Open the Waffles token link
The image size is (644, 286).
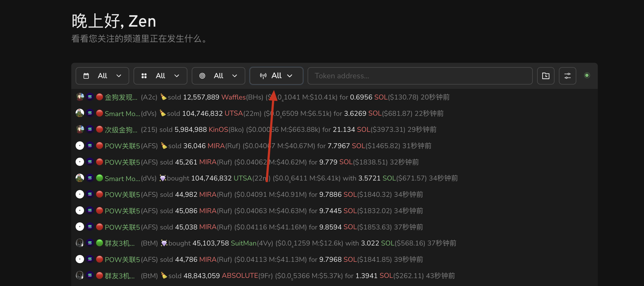tap(233, 97)
